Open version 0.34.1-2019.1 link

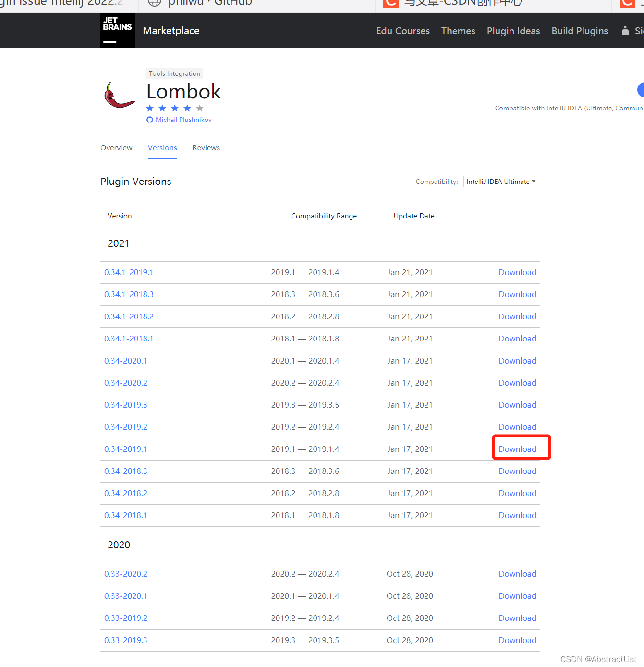(129, 272)
